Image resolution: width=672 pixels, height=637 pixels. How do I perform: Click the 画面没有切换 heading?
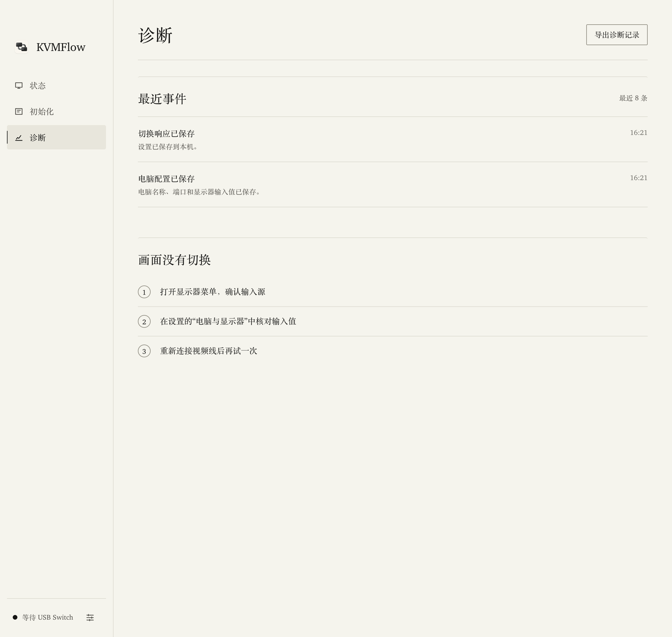(x=174, y=260)
